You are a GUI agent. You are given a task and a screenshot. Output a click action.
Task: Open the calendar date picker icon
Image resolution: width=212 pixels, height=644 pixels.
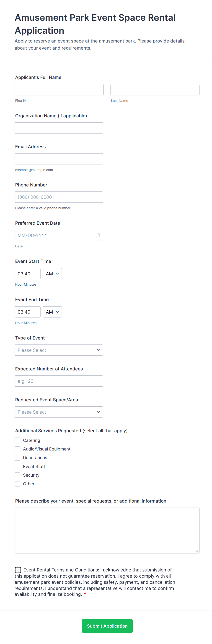98,235
